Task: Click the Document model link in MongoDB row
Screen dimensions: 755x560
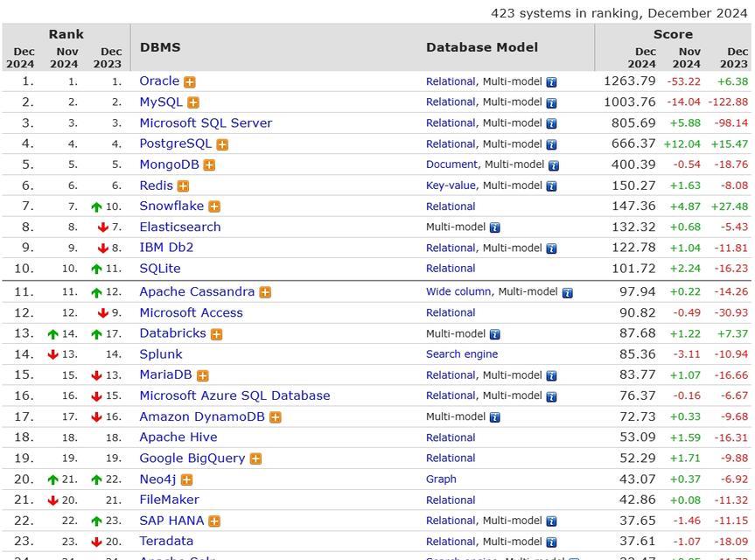Action: 451,164
